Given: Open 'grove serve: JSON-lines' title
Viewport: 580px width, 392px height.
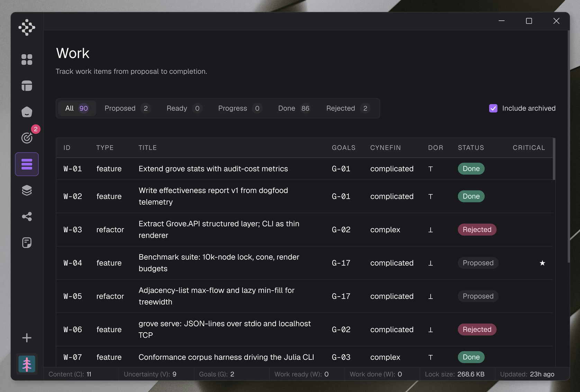Looking at the screenshot, I should 225,329.
